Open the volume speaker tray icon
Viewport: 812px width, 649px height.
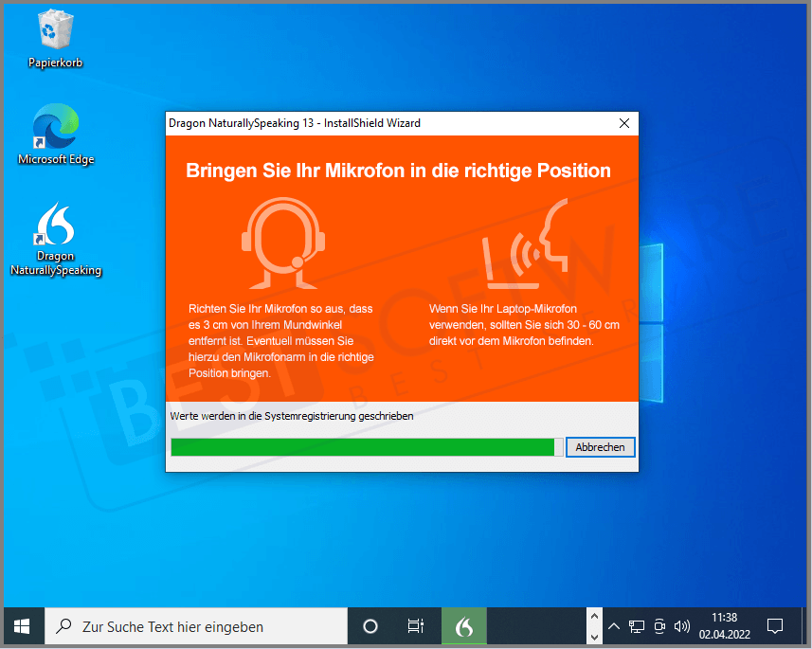681,626
